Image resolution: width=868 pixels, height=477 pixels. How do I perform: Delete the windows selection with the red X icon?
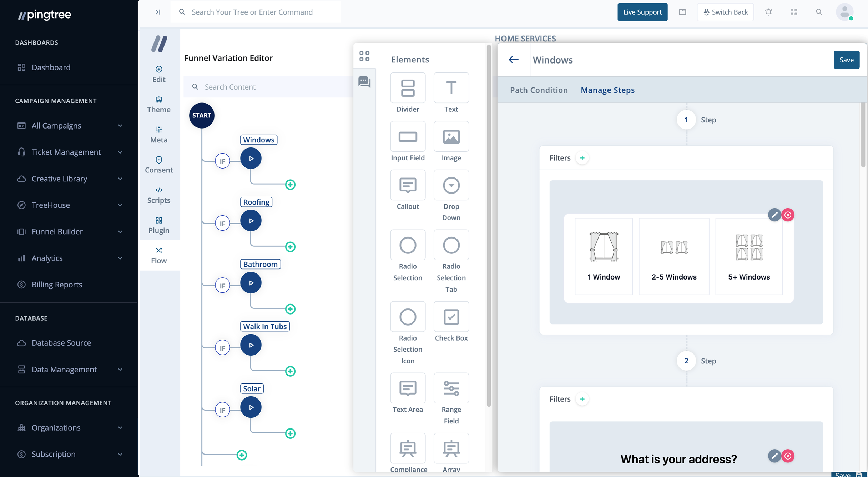pos(788,215)
